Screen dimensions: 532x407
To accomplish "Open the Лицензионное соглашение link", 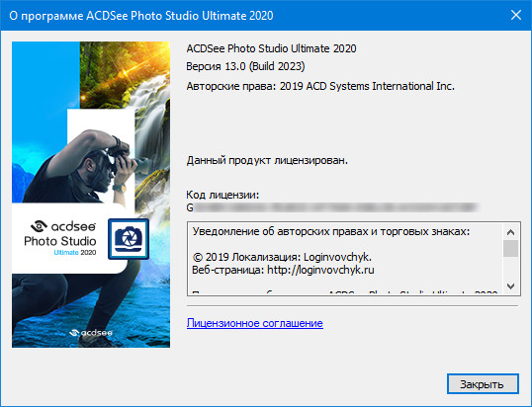I will (x=254, y=323).
